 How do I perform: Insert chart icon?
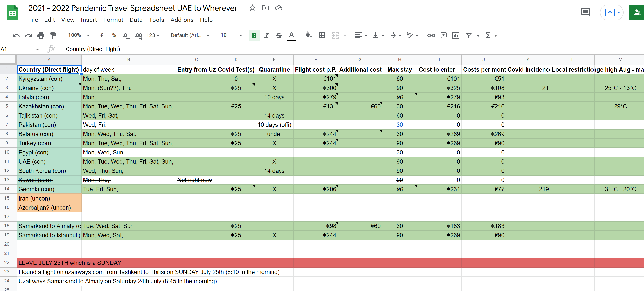pyautogui.click(x=456, y=35)
